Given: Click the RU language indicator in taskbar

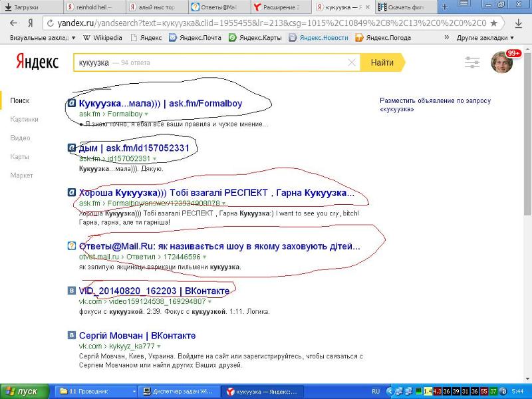Looking at the screenshot, I should point(376,392).
